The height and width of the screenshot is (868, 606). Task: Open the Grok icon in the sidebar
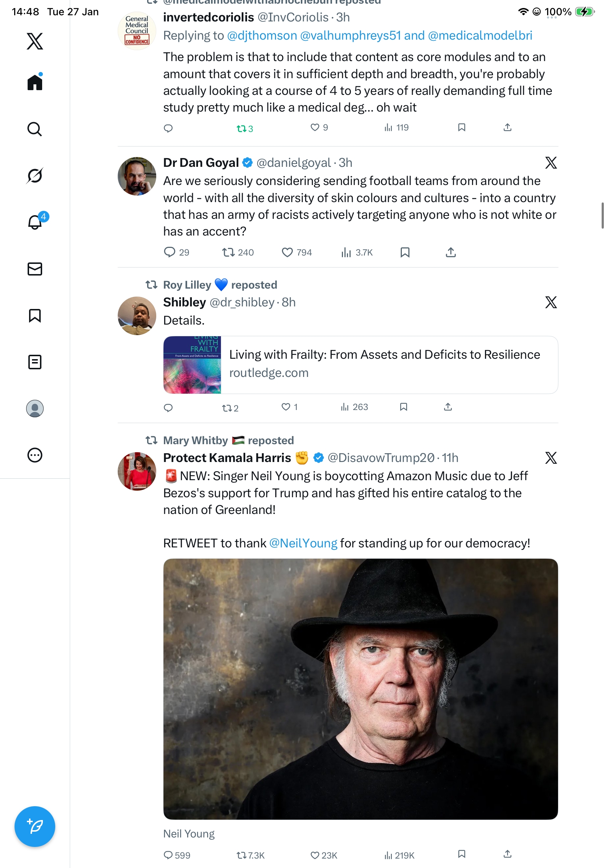(x=35, y=176)
